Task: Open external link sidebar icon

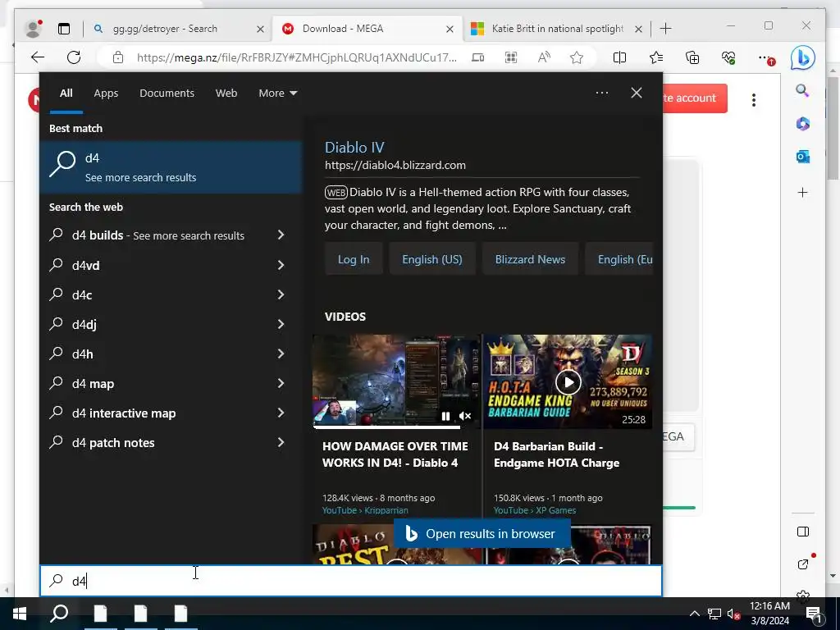Action: [802, 564]
